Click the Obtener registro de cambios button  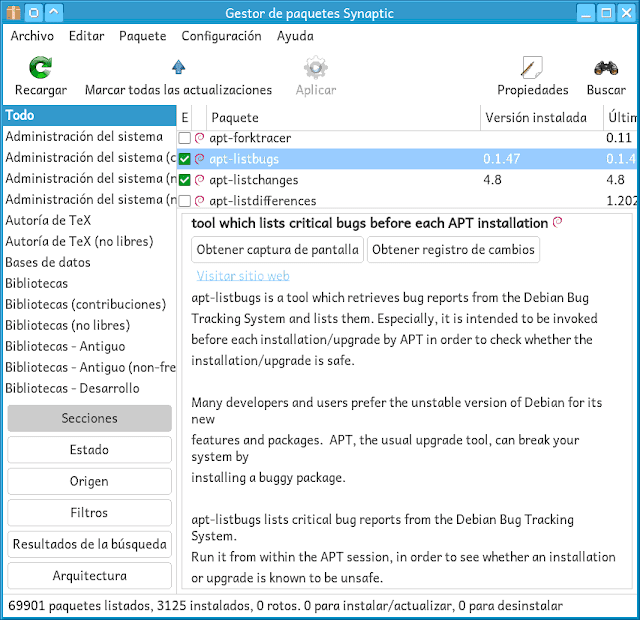(453, 249)
